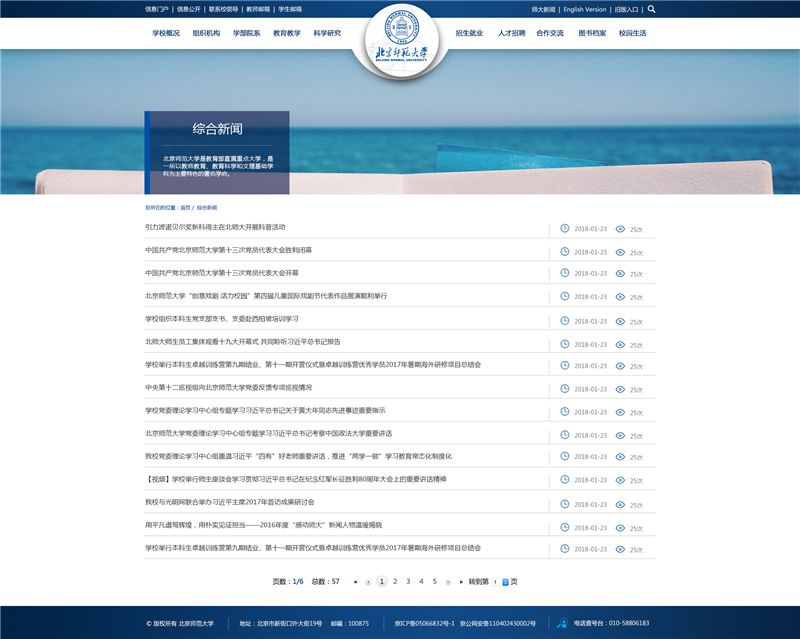Screen dimensions: 800x639
Task: Click the eye view-count icon on first news row
Action: coord(620,228)
